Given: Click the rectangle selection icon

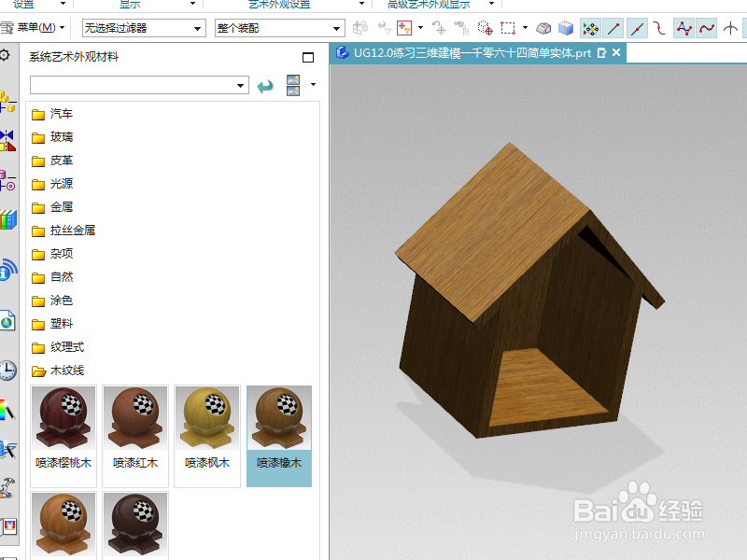Looking at the screenshot, I should point(508,29).
